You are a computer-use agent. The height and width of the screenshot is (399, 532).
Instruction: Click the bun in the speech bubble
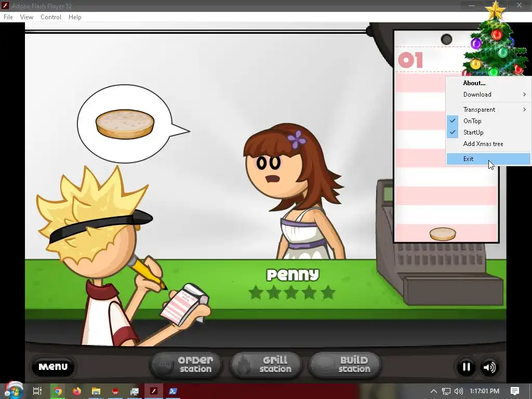(125, 124)
